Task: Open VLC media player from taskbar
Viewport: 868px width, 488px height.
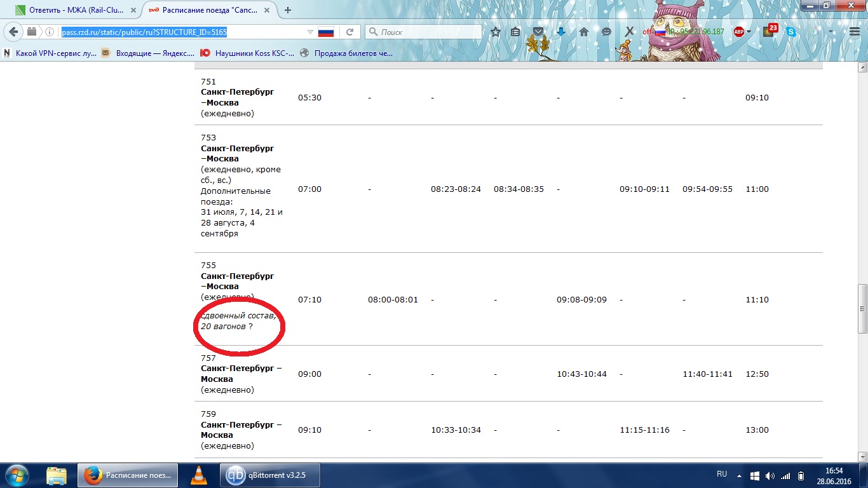Action: [x=199, y=475]
